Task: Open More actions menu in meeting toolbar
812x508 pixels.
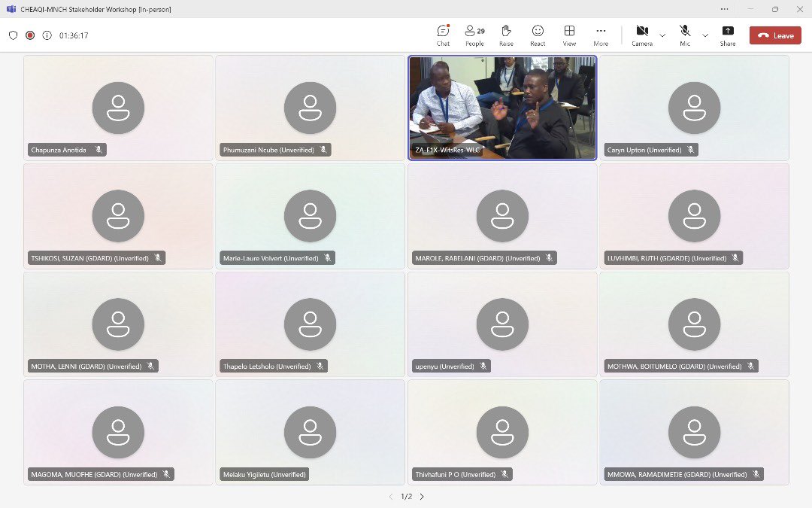Action: pos(601,36)
